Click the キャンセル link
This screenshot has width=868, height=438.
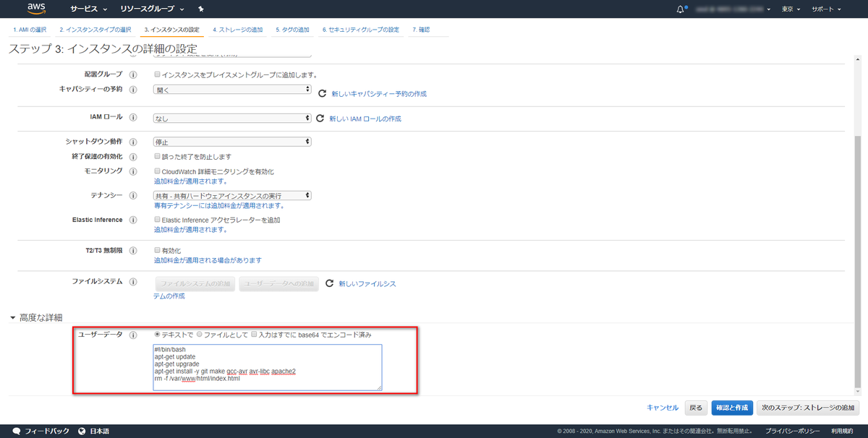[663, 408]
